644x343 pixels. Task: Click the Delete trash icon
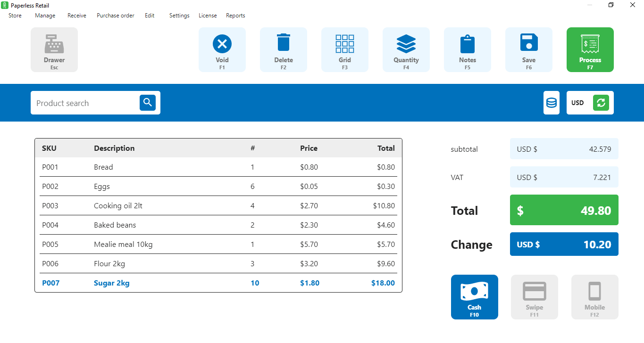coord(284,42)
